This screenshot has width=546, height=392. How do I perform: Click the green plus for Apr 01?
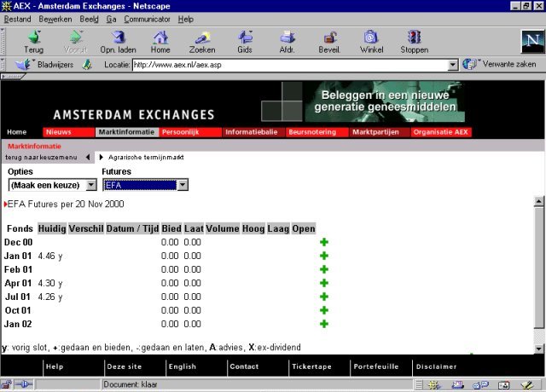[324, 283]
